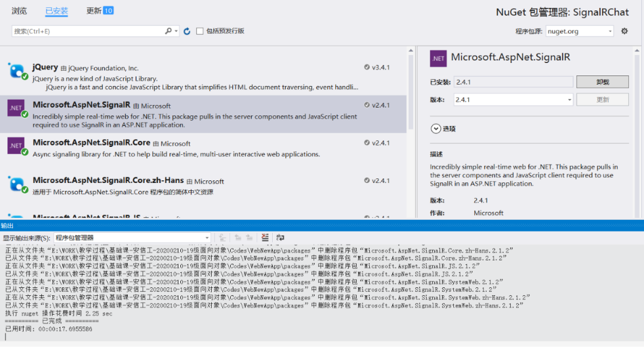Screen dimensions: 644x347
Task: Click the refresh icon beside search box
Action: [187, 31]
